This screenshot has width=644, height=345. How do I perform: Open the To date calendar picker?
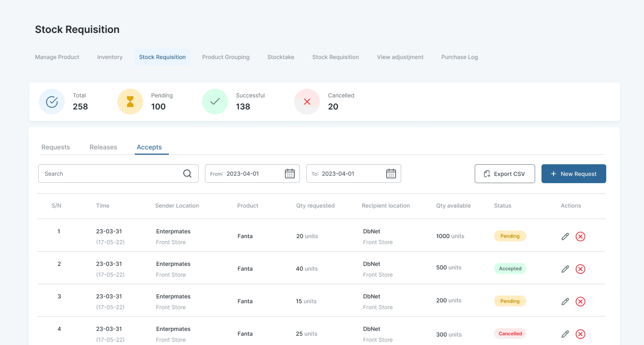coord(391,174)
